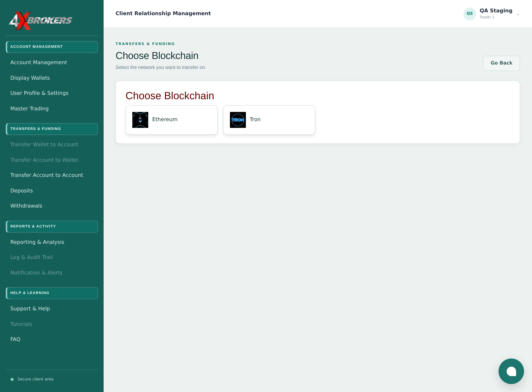Click the Secure client area status text
The image size is (532, 392).
[x=35, y=379]
